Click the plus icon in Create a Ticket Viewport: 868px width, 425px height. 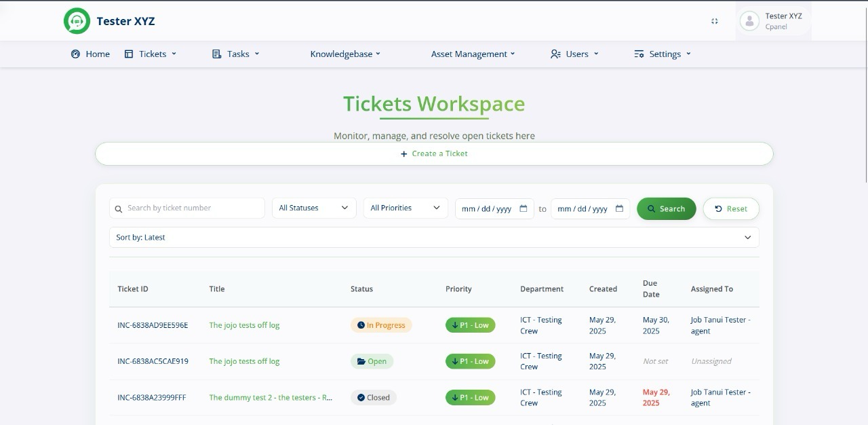(x=404, y=154)
